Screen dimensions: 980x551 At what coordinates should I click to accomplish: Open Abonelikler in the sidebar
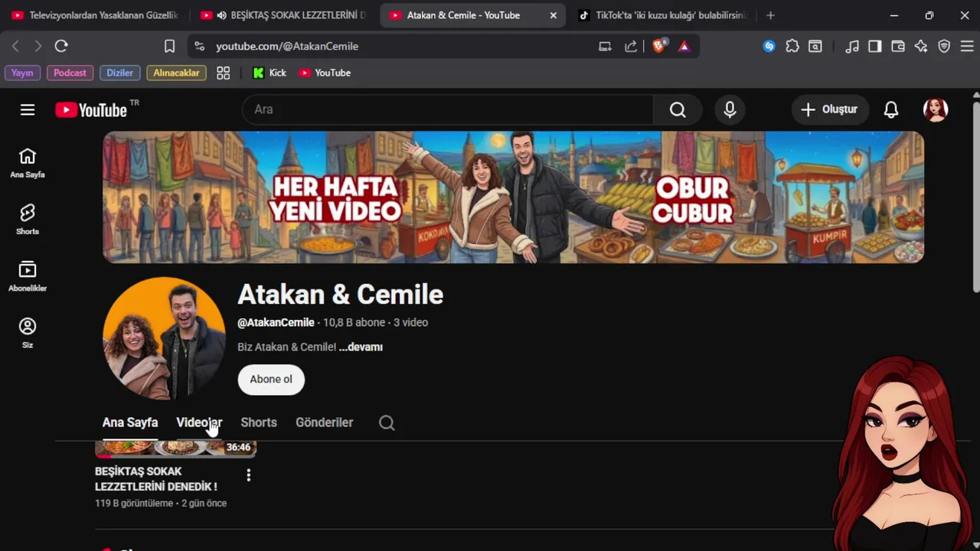(28, 276)
